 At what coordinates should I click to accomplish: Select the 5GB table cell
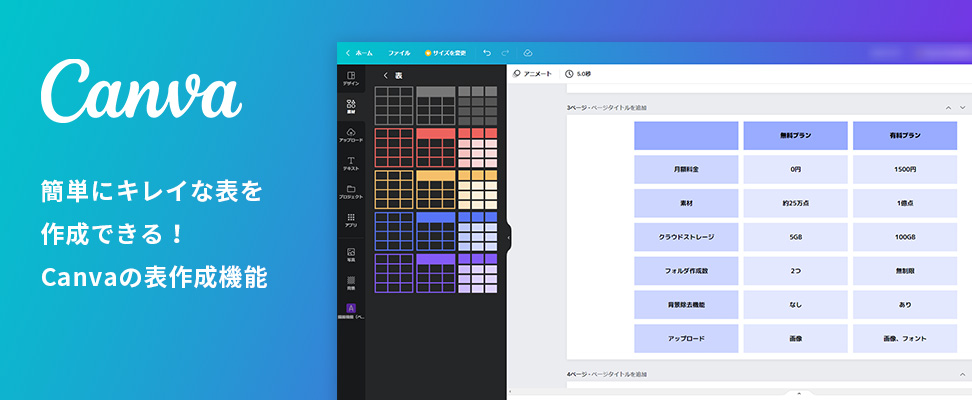click(795, 237)
